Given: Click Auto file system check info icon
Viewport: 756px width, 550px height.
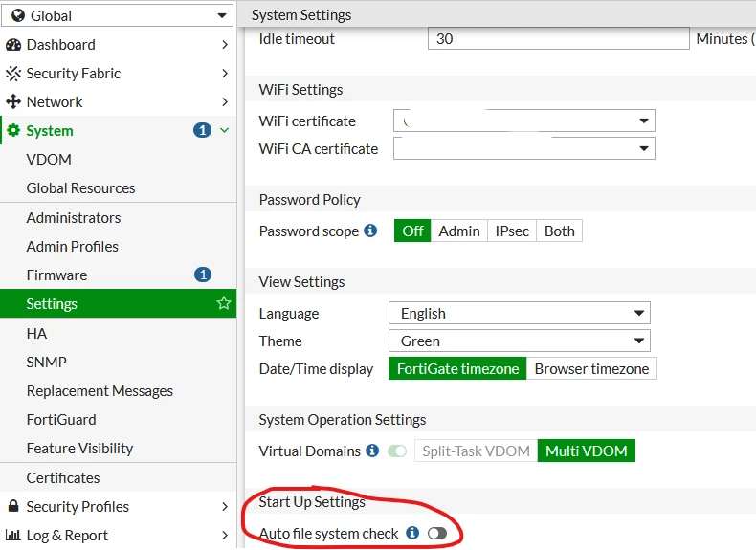Looking at the screenshot, I should (412, 533).
